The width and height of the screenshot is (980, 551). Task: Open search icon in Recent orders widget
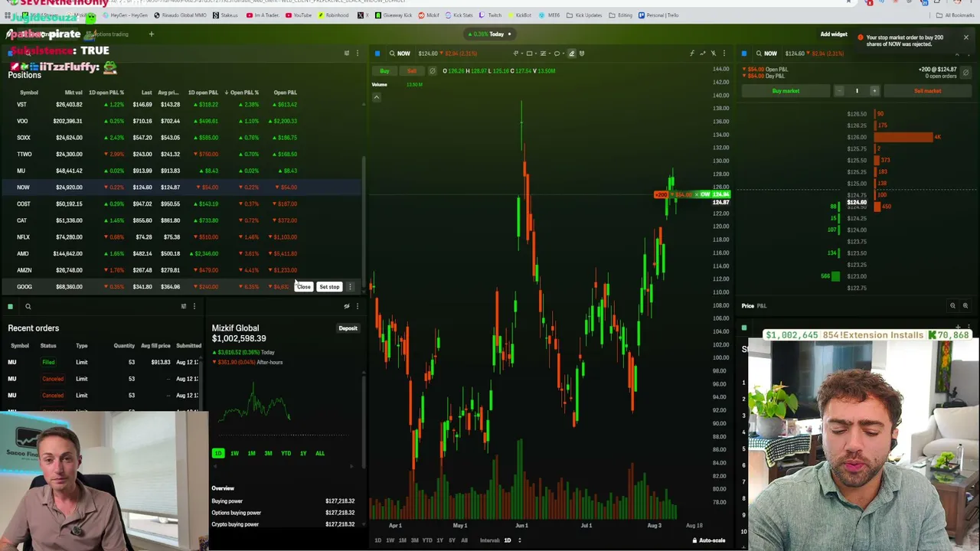pos(28,307)
